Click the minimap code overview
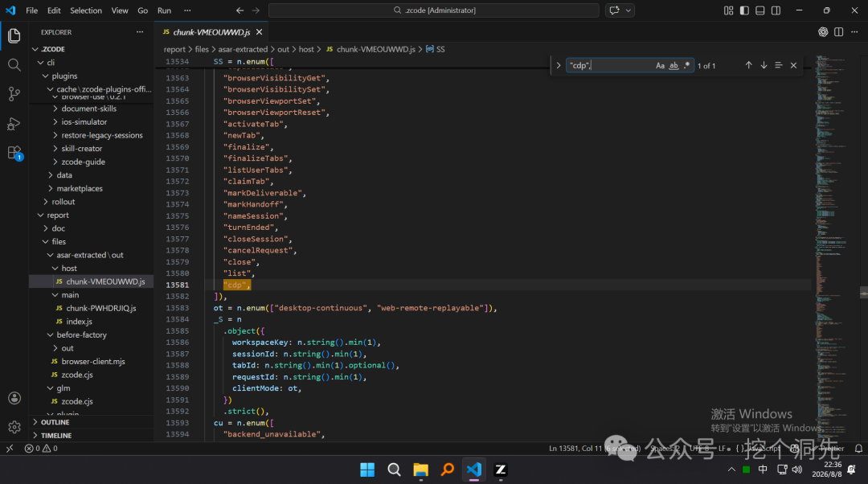Viewport: 868px width, 484px height. click(836, 247)
